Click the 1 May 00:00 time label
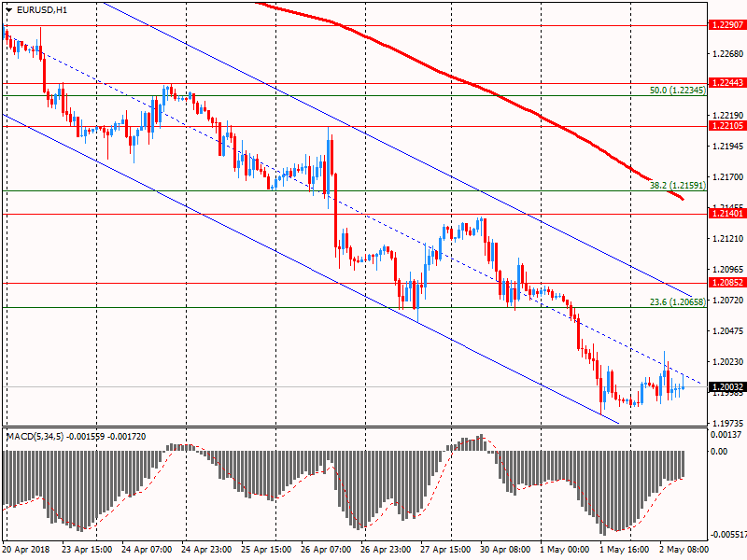747x560 pixels. (x=565, y=550)
